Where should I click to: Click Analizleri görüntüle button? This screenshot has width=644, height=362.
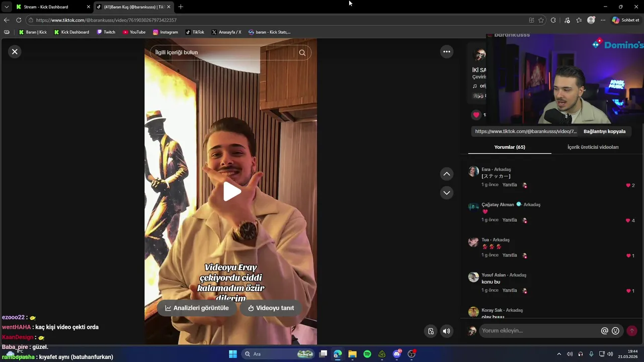click(197, 308)
